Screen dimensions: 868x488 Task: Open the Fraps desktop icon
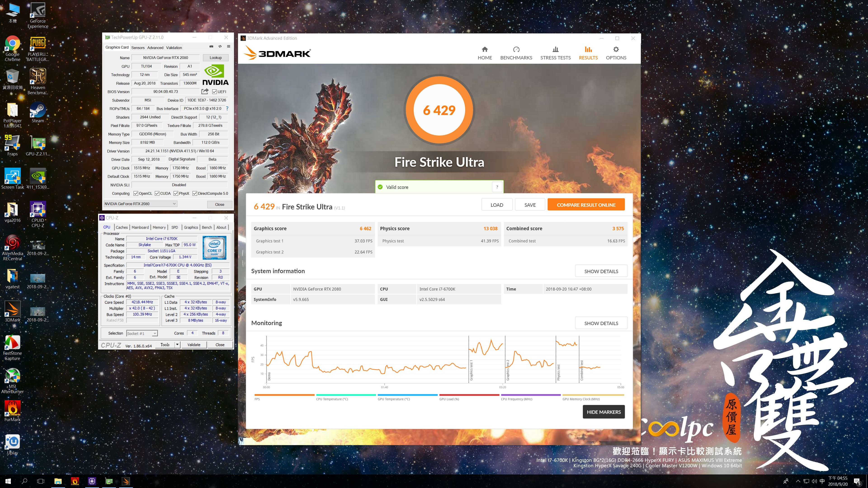coord(12,146)
